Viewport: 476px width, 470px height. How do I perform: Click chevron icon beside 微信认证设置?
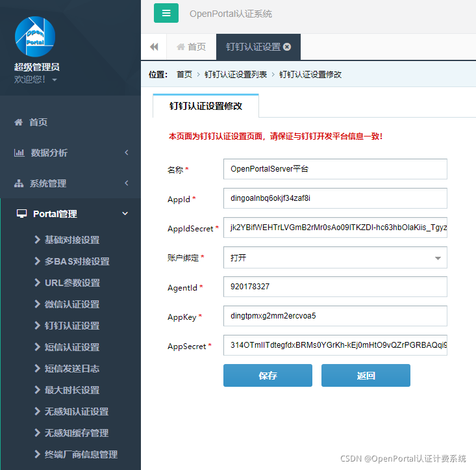[x=37, y=304]
